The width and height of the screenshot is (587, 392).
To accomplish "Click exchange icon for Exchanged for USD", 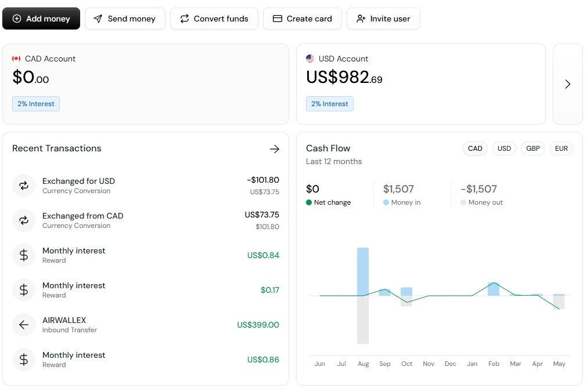I will (x=24, y=186).
